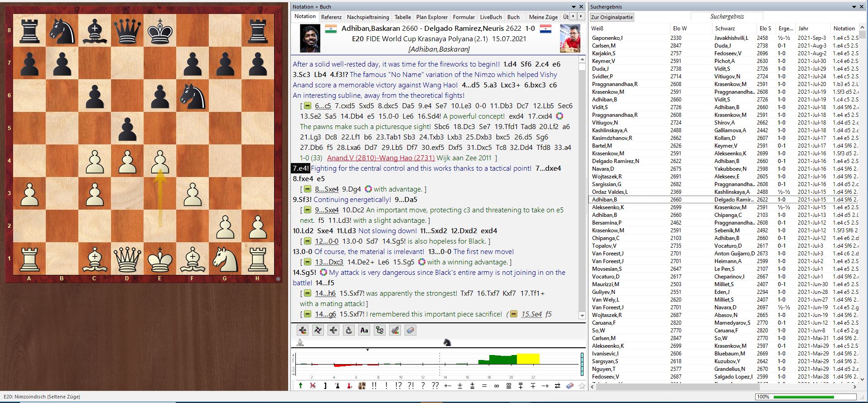Click the eraser icon in annotation bar
The height and width of the screenshot is (403, 868).
click(x=570, y=386)
